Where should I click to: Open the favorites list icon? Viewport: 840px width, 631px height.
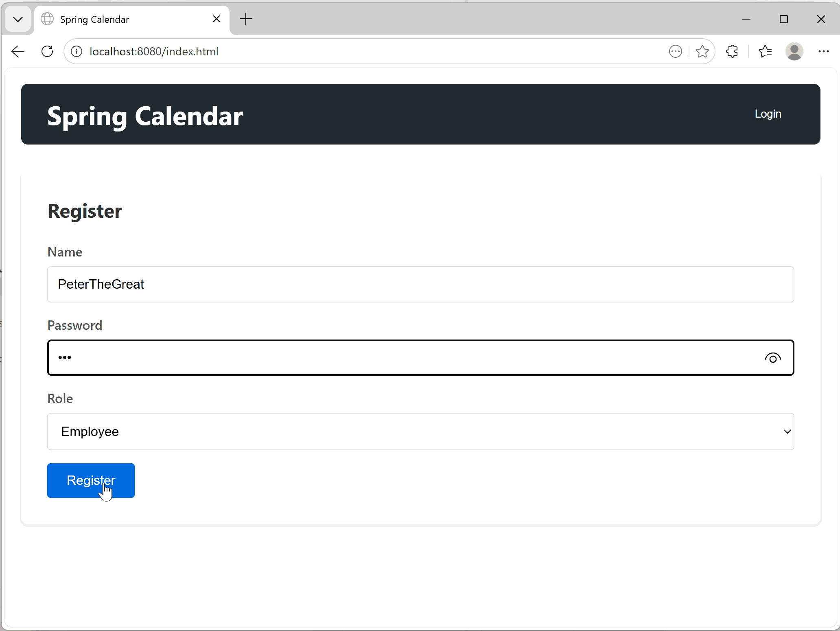(x=765, y=51)
